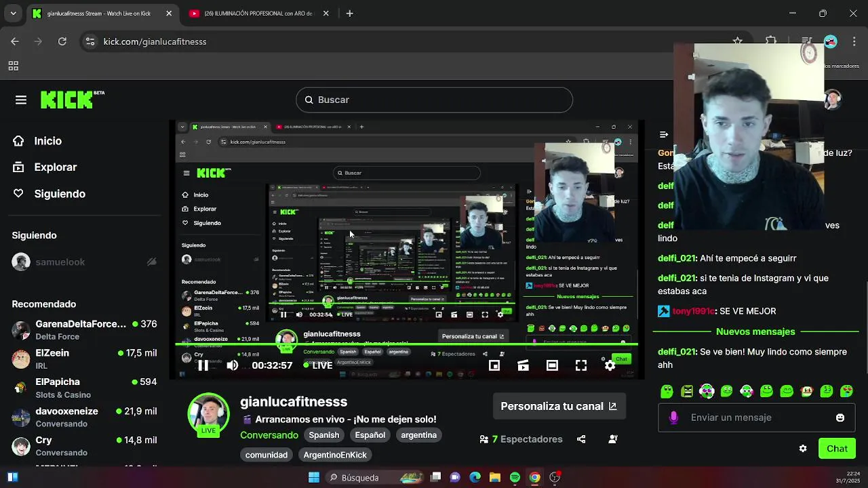Click the angry Hulk-face emote
This screenshot has width=868, height=488.
687,391
